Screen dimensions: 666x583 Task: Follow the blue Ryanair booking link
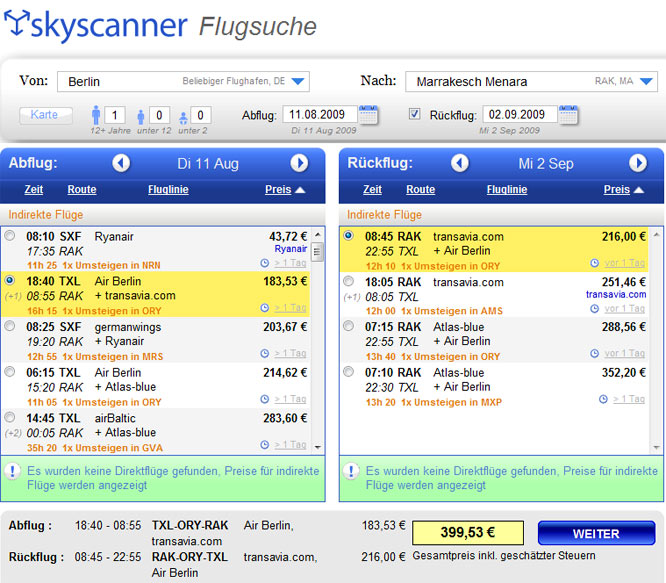[x=291, y=249]
